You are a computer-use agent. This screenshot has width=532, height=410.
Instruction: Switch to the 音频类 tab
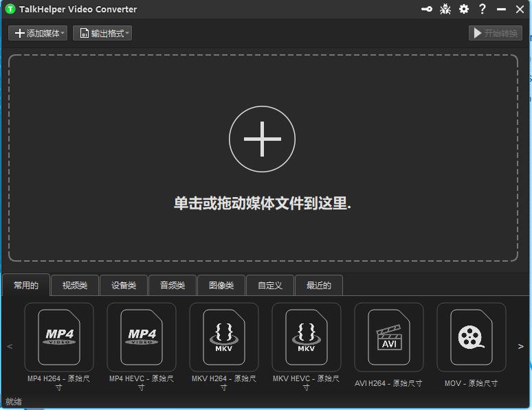(x=173, y=285)
